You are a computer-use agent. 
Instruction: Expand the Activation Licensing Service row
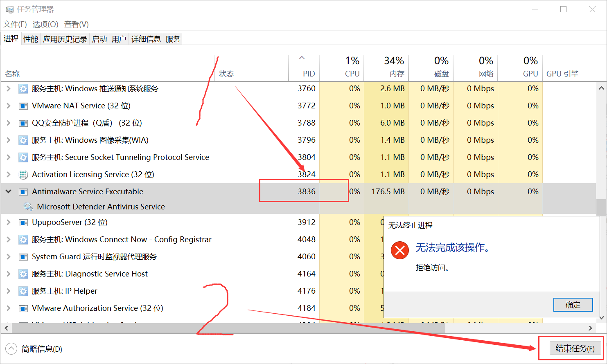[x=8, y=175]
